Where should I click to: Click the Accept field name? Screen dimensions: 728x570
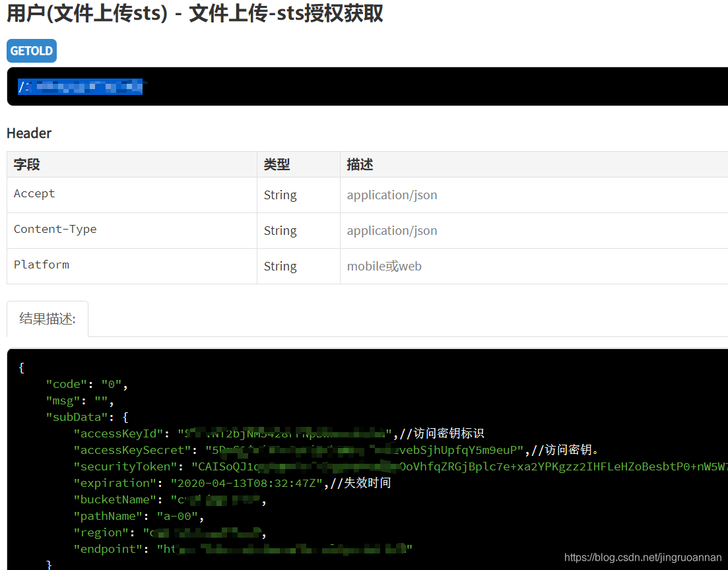click(x=34, y=193)
